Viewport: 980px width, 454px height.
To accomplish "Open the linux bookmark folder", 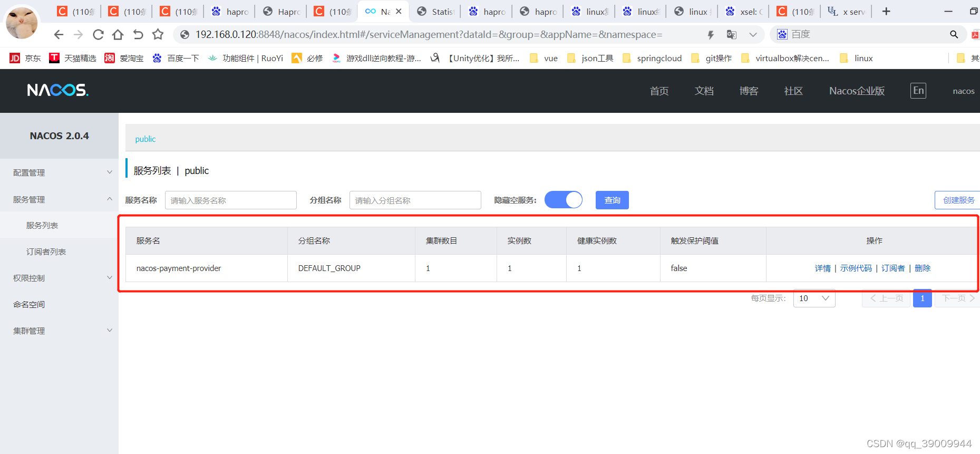I will coord(856,58).
